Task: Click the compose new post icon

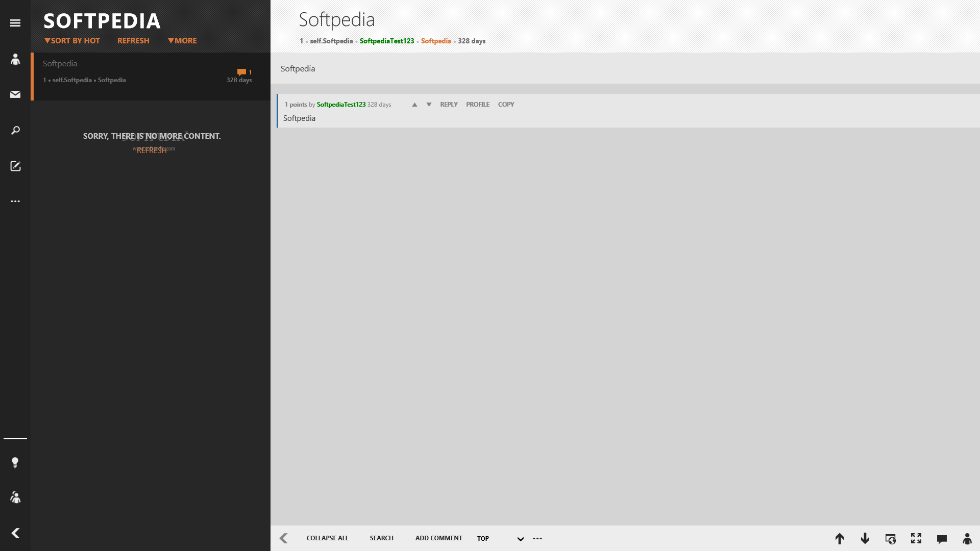Action: [x=15, y=166]
